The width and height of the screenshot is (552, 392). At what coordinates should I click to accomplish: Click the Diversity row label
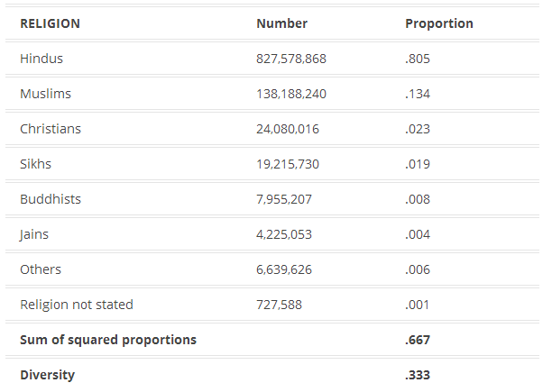[47, 375]
